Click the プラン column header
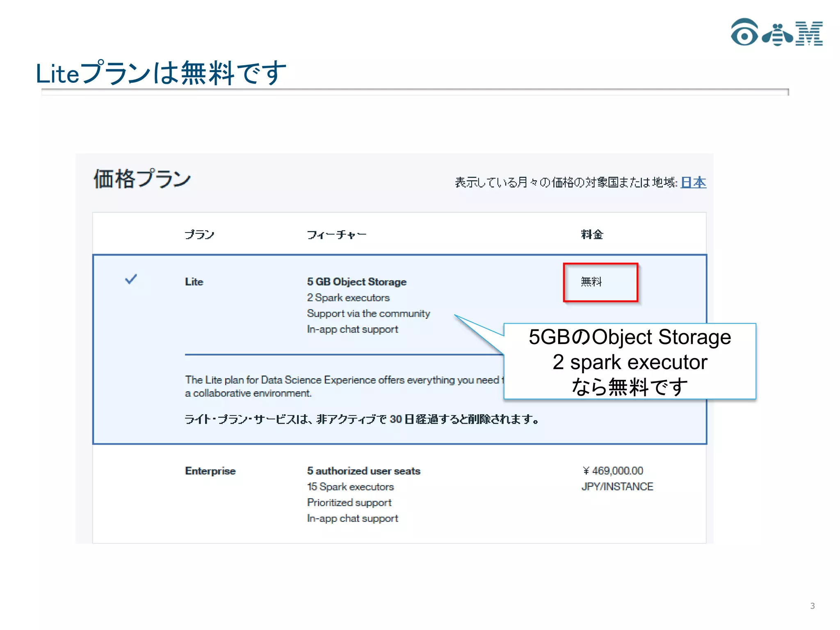This screenshot has height=630, width=840. coord(199,235)
